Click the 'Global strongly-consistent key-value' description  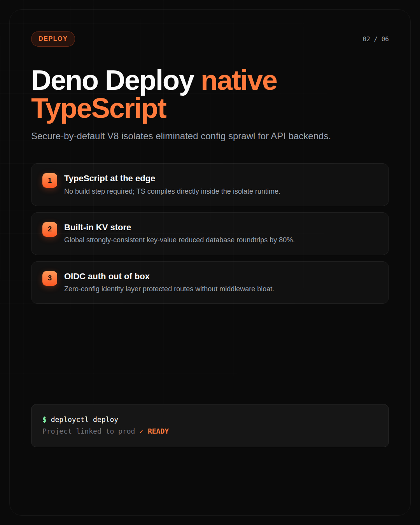(179, 240)
